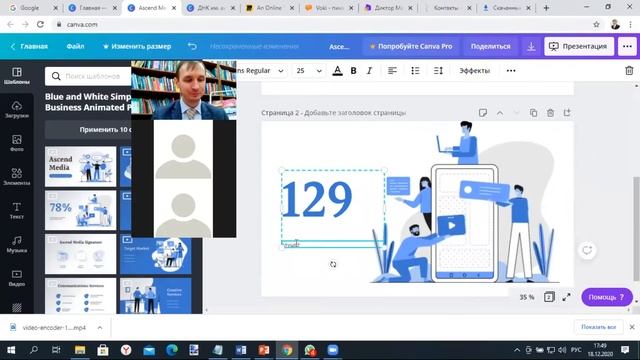The image size is (640, 360).
Task: Switch to the Voki browser tab
Action: pos(329,8)
